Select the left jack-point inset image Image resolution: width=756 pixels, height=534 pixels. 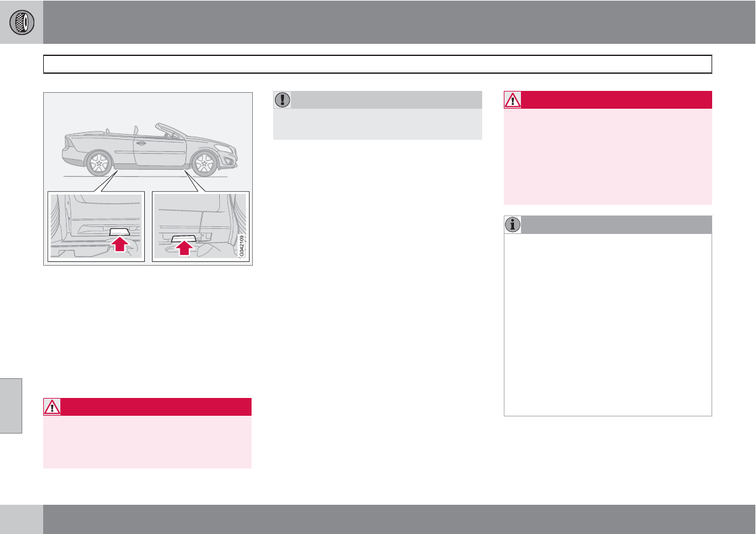pyautogui.click(x=98, y=226)
